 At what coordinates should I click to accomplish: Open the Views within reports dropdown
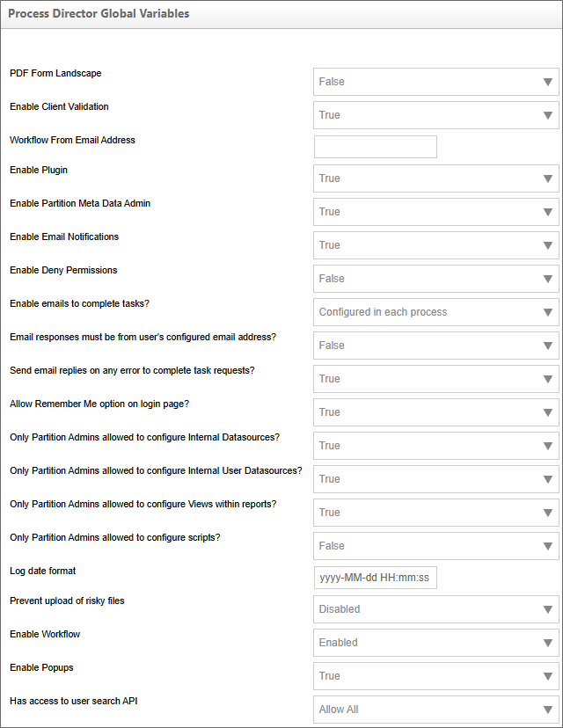[436, 513]
